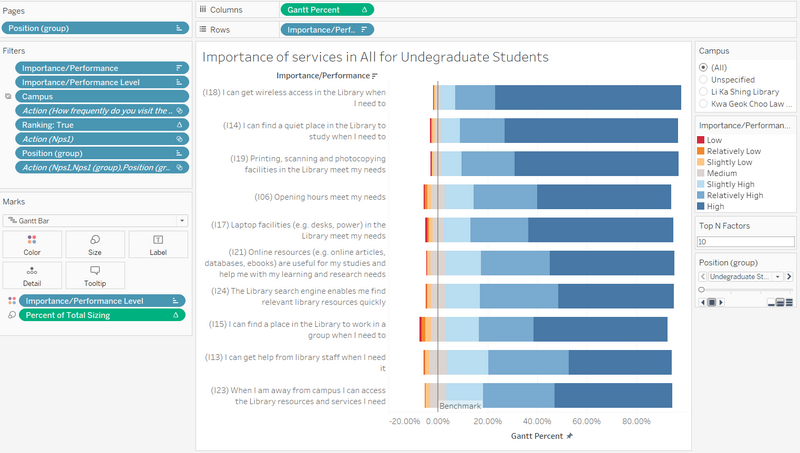
Task: Click the 40.00% axis tick label
Action: 537,421
